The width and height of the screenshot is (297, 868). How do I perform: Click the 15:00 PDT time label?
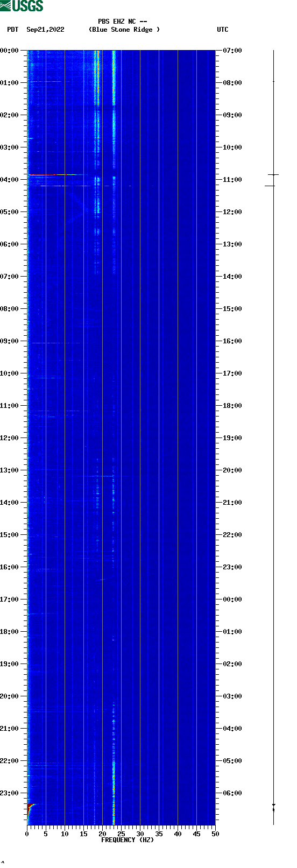point(10,535)
